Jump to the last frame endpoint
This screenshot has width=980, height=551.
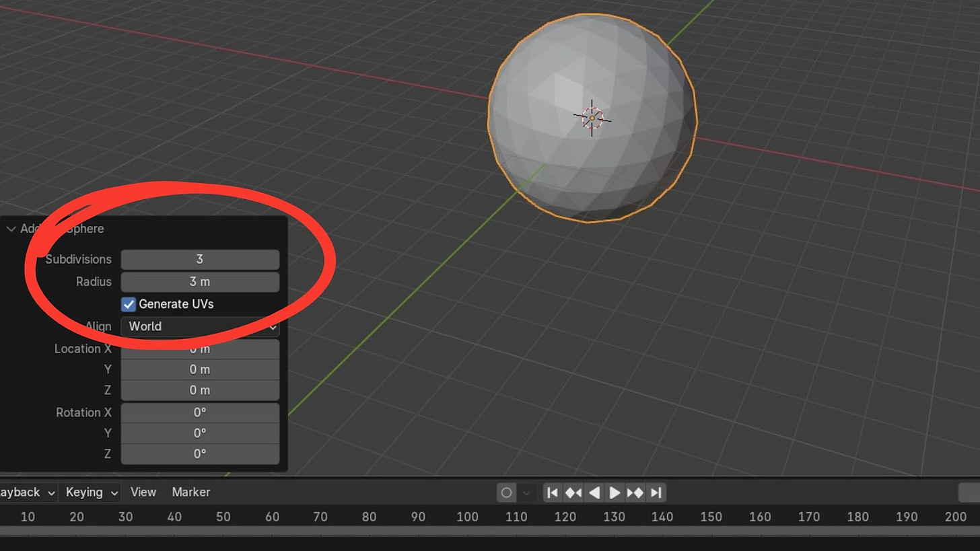pyautogui.click(x=656, y=492)
